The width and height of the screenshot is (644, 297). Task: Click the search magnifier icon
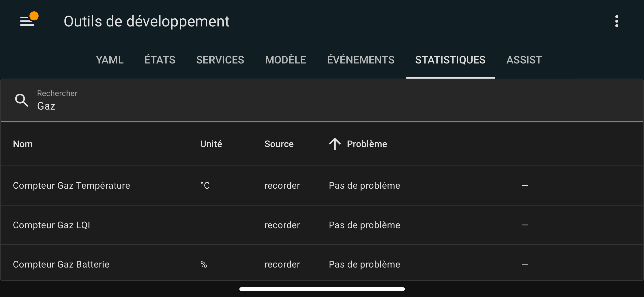point(22,100)
